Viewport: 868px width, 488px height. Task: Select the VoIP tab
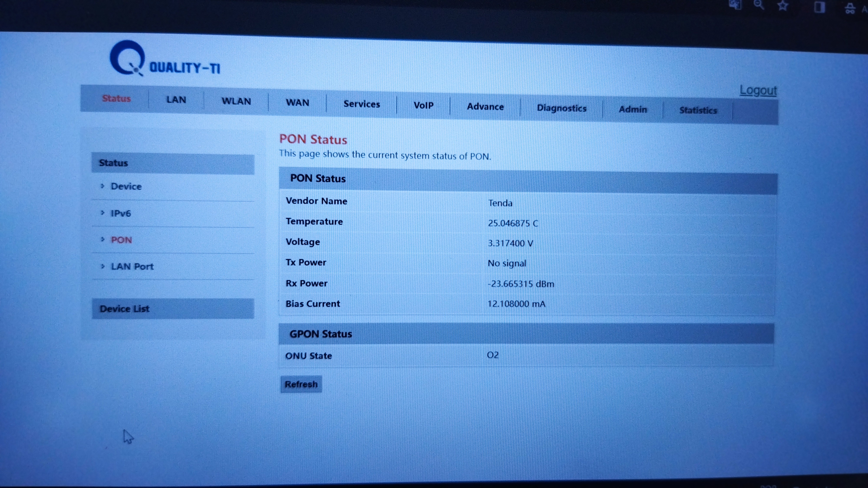[x=423, y=105]
